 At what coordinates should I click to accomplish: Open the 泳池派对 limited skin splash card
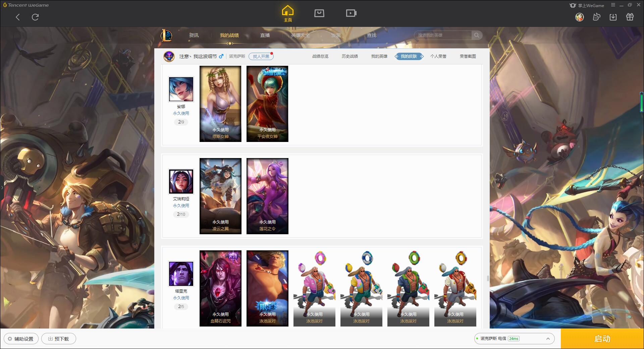point(267,288)
